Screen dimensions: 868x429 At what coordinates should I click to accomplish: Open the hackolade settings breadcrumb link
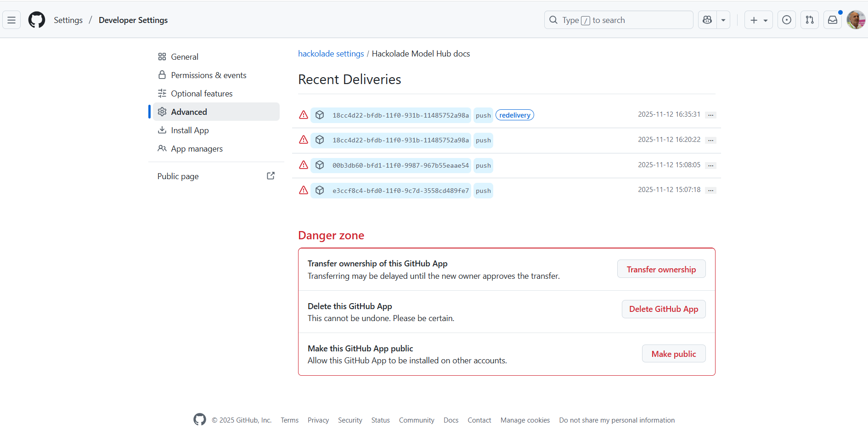(331, 53)
